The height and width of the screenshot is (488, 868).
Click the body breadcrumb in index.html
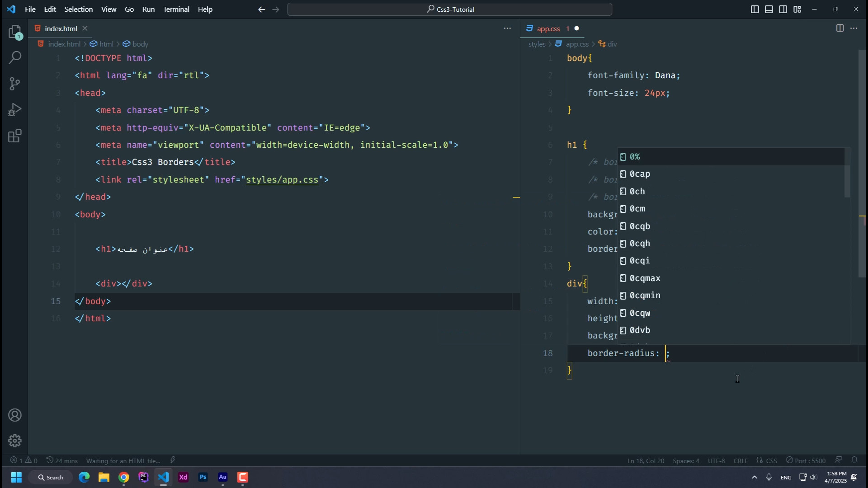[x=140, y=44]
